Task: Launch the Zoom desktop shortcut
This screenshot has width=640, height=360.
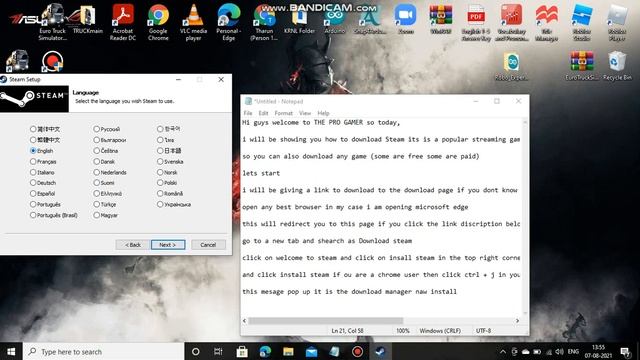Action: 405,20
